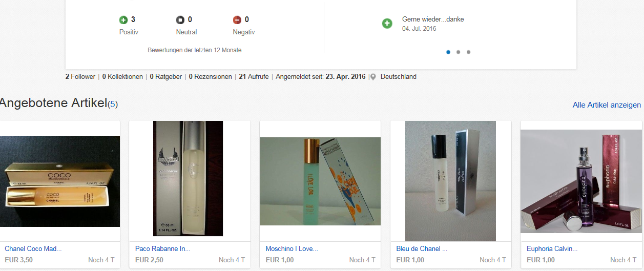Viewport: 644px width, 271px height.
Task: Click the red negative feedback minus icon
Action: tap(237, 20)
